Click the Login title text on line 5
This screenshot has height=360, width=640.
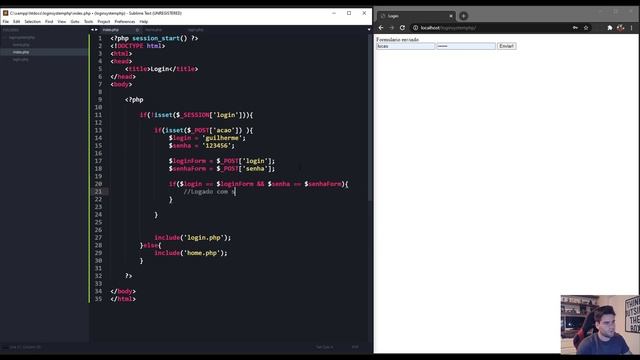click(160, 69)
